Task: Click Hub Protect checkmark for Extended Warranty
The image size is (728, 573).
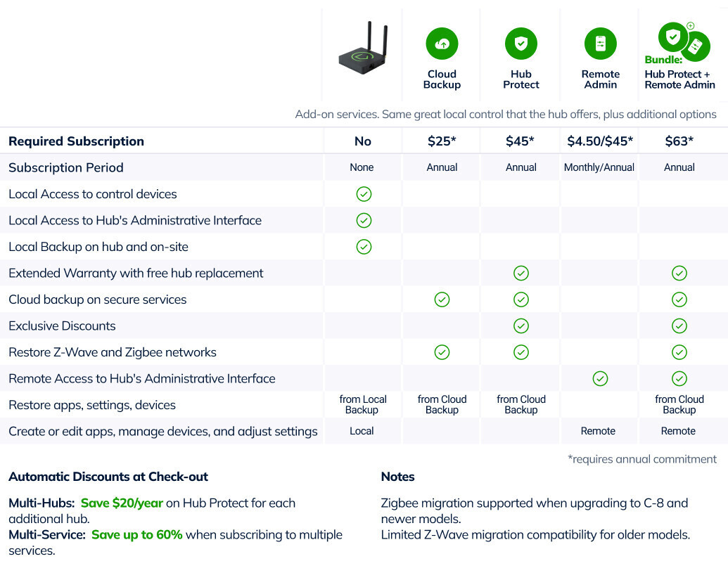Action: pos(521,273)
